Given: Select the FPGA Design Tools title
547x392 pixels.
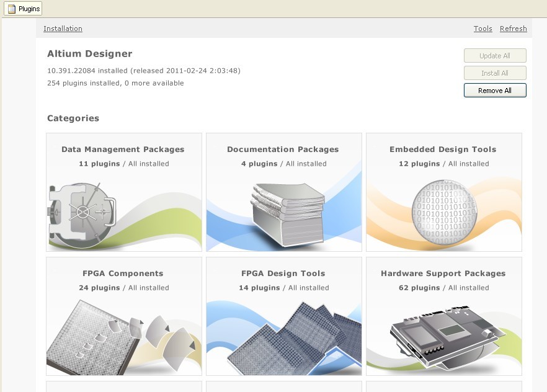Looking at the screenshot, I should coord(283,274).
